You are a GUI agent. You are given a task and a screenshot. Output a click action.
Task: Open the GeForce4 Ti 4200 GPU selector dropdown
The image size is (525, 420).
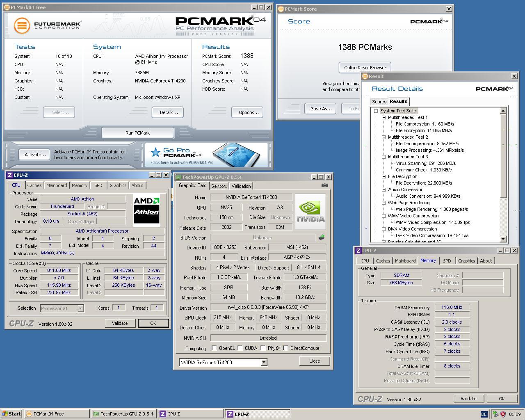pyautogui.click(x=264, y=362)
